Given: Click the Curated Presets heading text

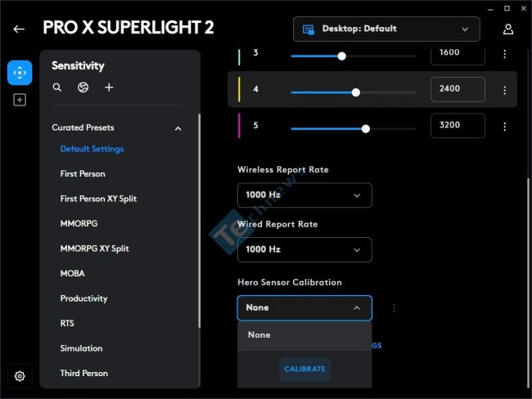Looking at the screenshot, I should click(83, 128).
